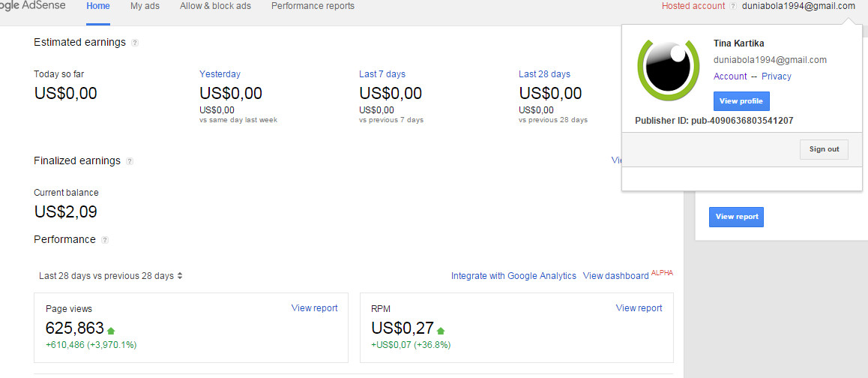Expand the Last 28 days comparison dropdown

coord(111,275)
